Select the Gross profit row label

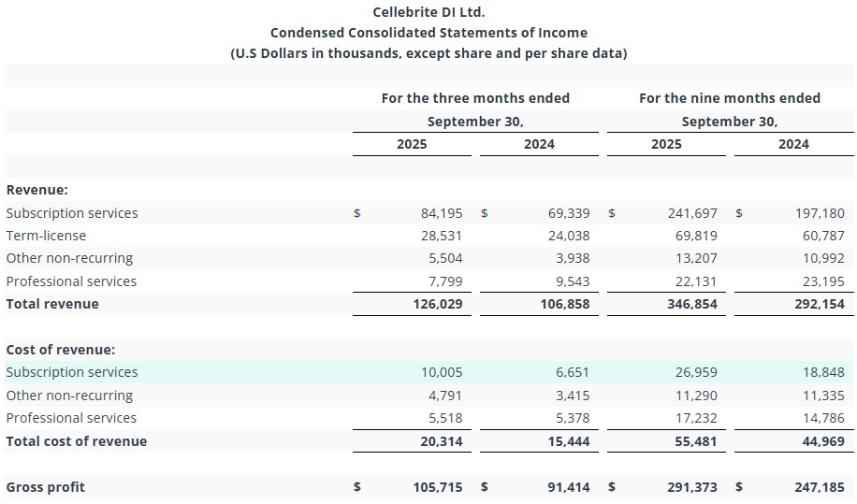pyautogui.click(x=46, y=487)
